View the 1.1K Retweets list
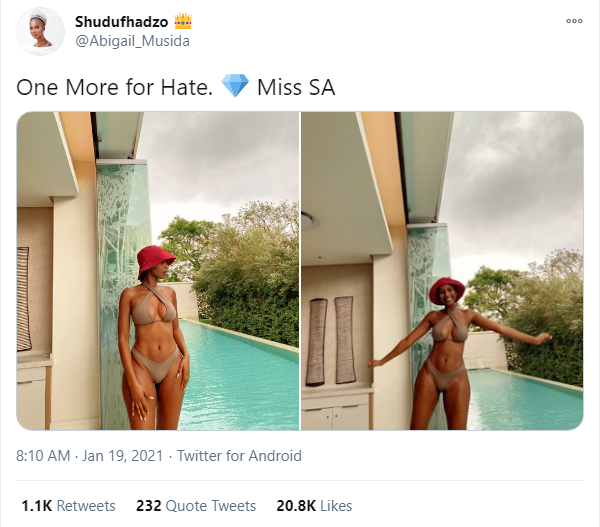600x527 pixels. pos(68,506)
